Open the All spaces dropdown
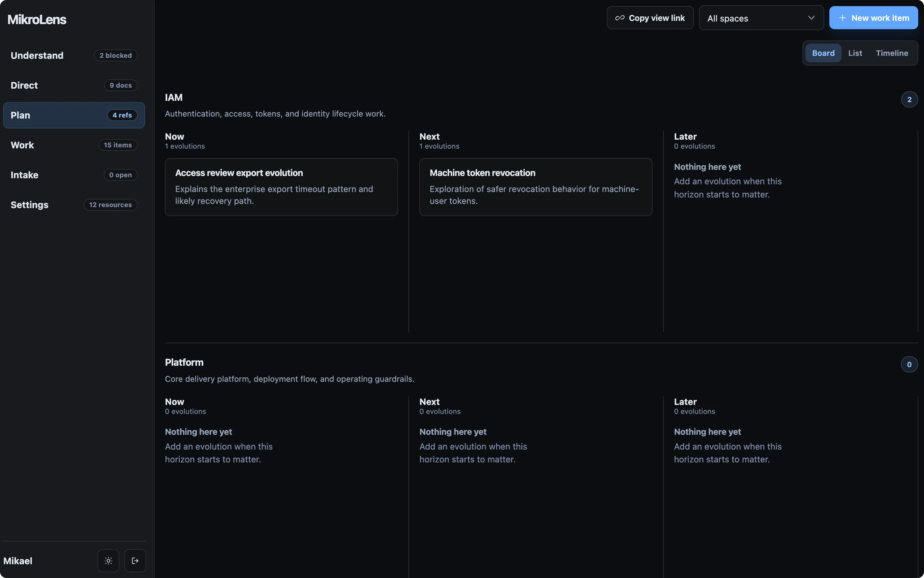Viewport: 924px width, 578px height. (761, 18)
